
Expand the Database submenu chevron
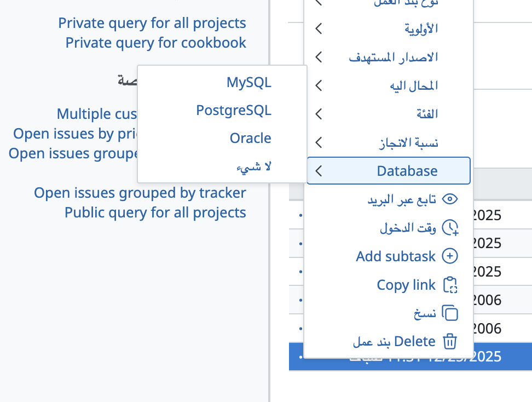(319, 171)
